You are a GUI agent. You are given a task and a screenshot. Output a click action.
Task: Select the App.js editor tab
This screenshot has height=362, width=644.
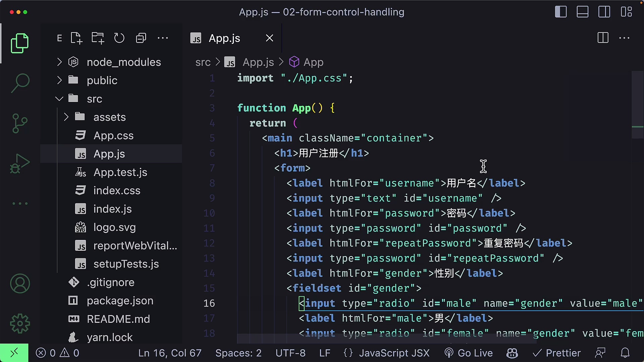pyautogui.click(x=224, y=38)
